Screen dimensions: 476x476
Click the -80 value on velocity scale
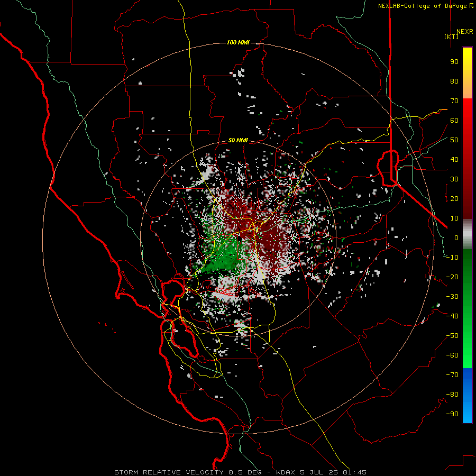[452, 395]
